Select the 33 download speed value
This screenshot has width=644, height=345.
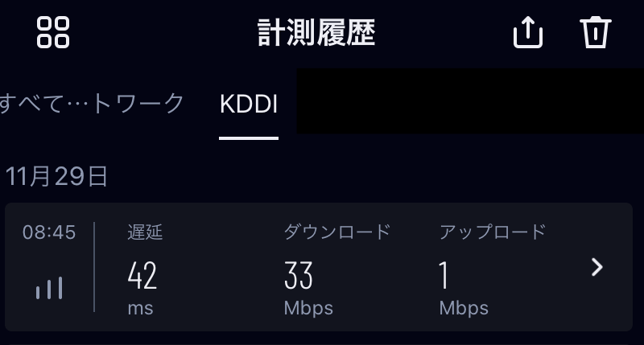(298, 276)
